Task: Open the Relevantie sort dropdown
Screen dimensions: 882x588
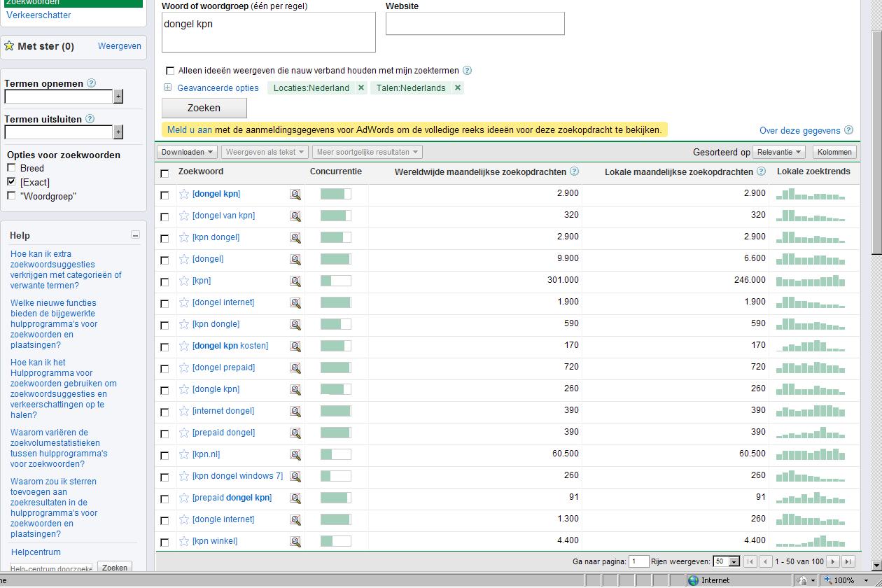Action: 779,152
